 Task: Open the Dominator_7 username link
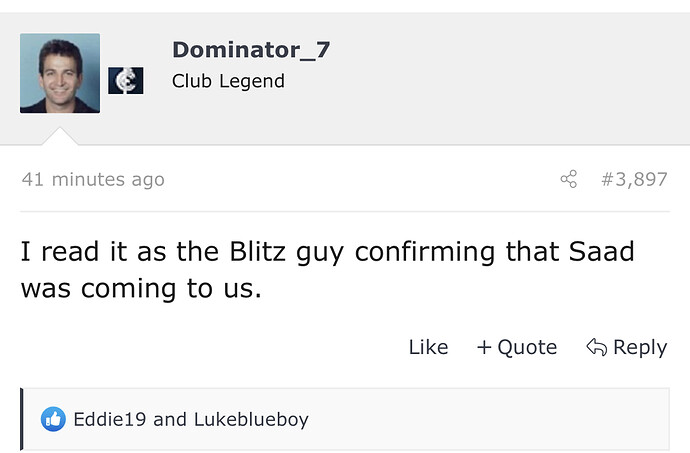[x=251, y=49]
